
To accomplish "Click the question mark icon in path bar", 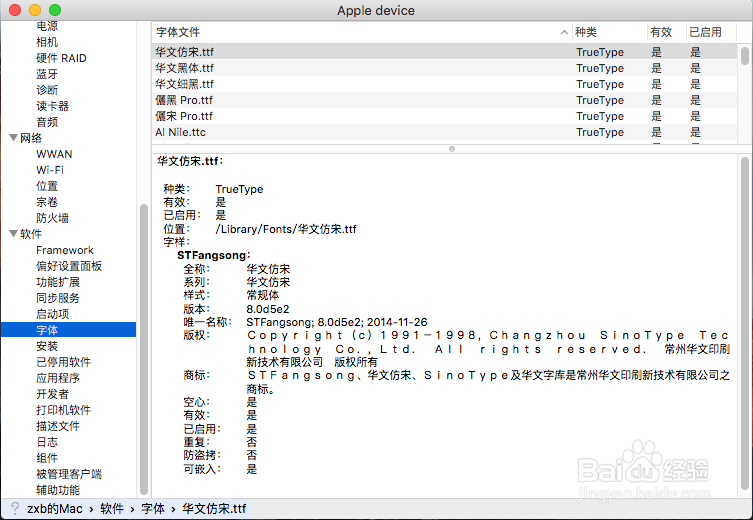I will pos(15,508).
